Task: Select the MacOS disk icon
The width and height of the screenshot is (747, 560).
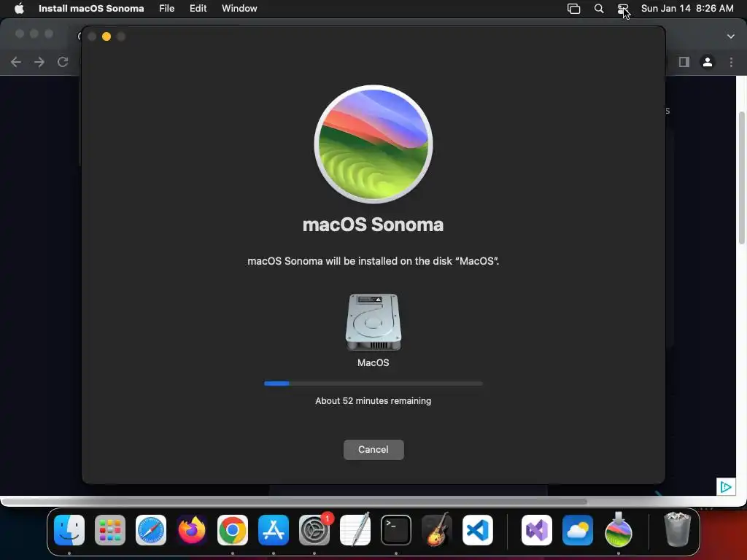Action: 373,322
